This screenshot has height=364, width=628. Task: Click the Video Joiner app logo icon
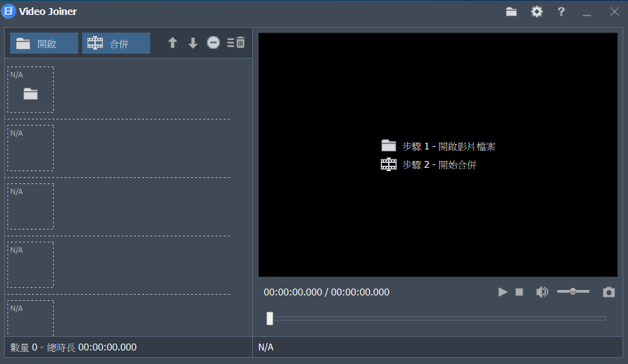click(x=8, y=11)
